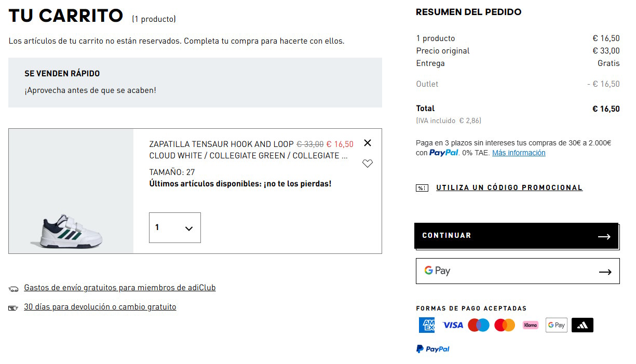
Task: Click the returns hand icon
Action: (13, 308)
